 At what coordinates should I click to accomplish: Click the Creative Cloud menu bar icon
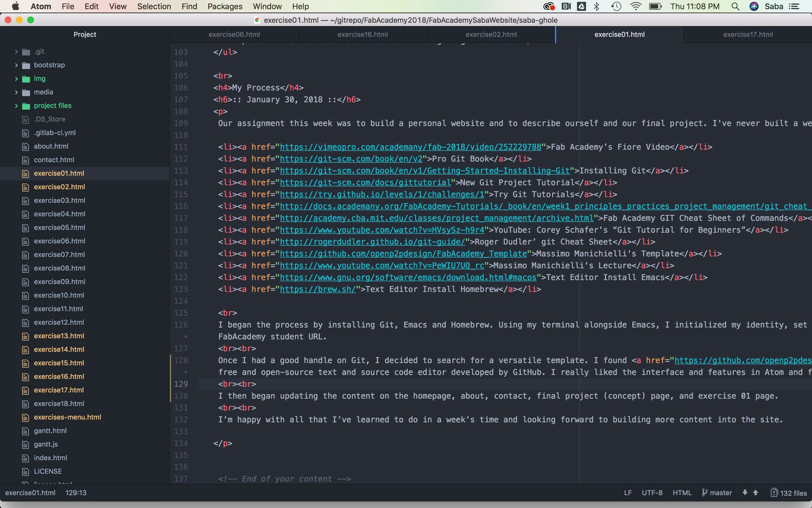pyautogui.click(x=549, y=6)
